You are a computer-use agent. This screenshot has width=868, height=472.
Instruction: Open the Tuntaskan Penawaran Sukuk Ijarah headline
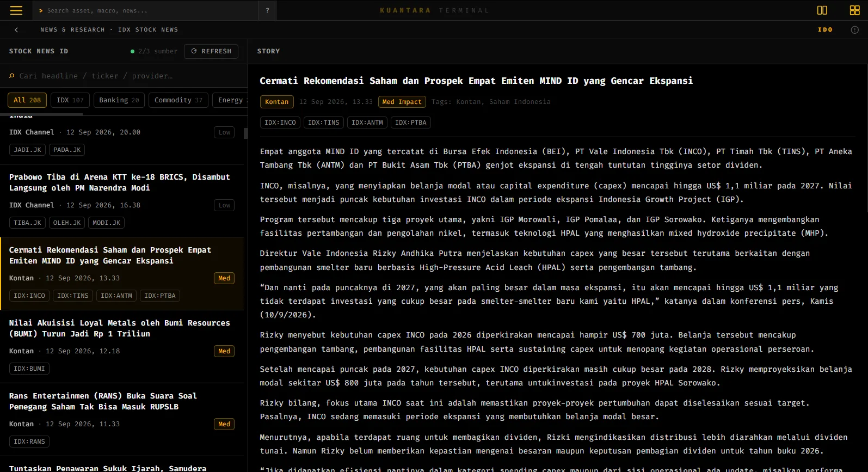click(108, 468)
